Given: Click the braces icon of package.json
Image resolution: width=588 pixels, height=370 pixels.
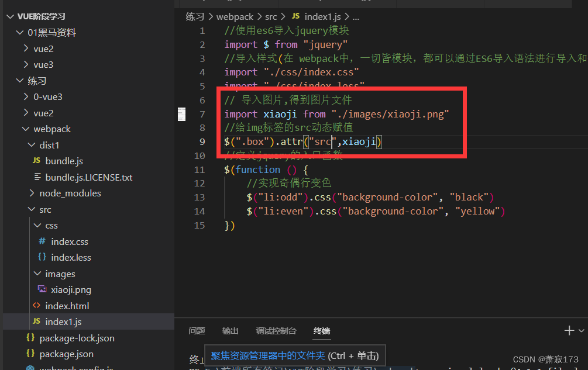Looking at the screenshot, I should [x=31, y=353].
